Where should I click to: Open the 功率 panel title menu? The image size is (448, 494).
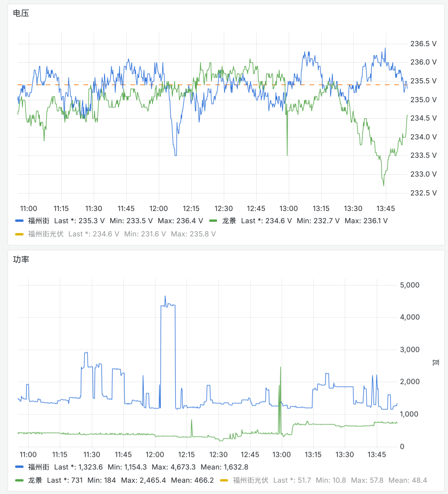21,259
